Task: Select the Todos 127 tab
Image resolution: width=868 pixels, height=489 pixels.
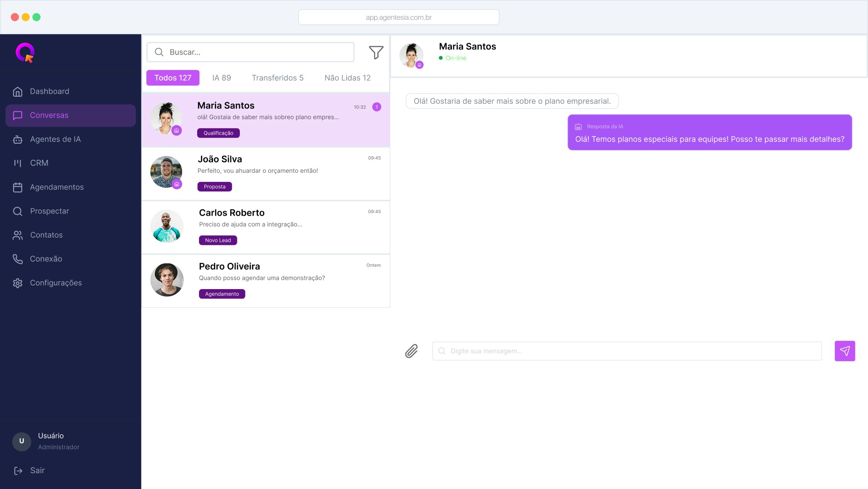Action: 173,78
